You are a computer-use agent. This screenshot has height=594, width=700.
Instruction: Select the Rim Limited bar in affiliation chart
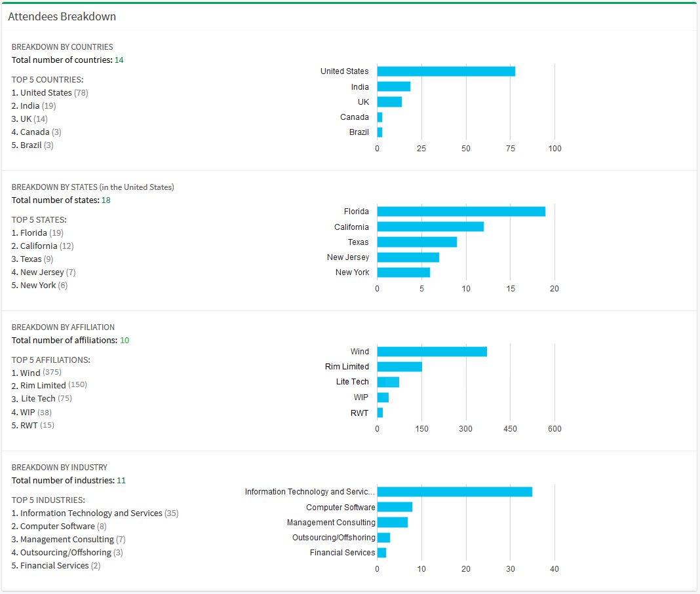(x=399, y=367)
